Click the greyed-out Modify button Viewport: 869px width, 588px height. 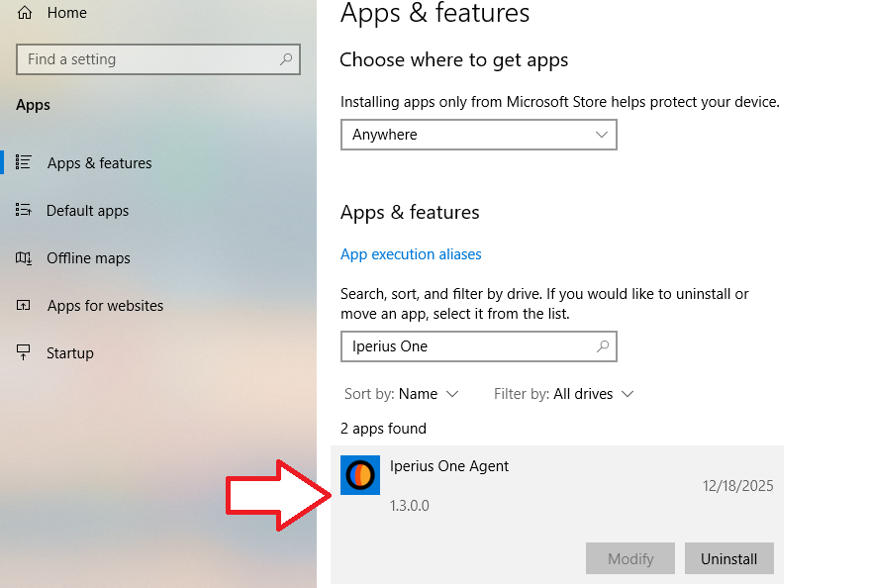630,558
